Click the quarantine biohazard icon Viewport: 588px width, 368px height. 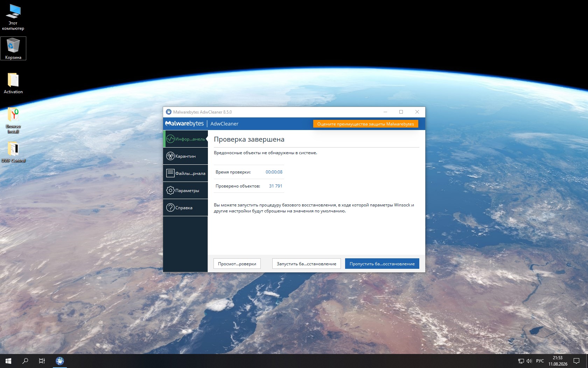[170, 156]
